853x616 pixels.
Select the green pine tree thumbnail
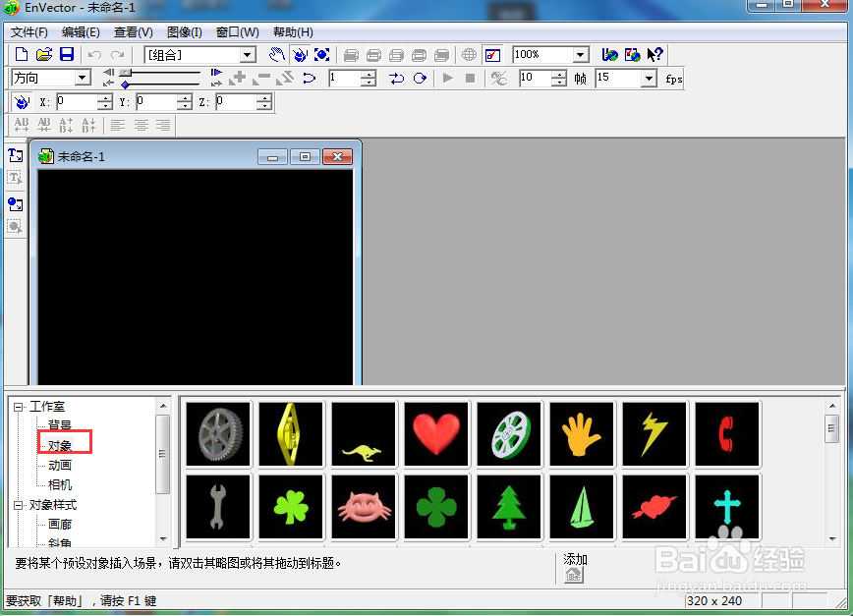[x=509, y=507]
